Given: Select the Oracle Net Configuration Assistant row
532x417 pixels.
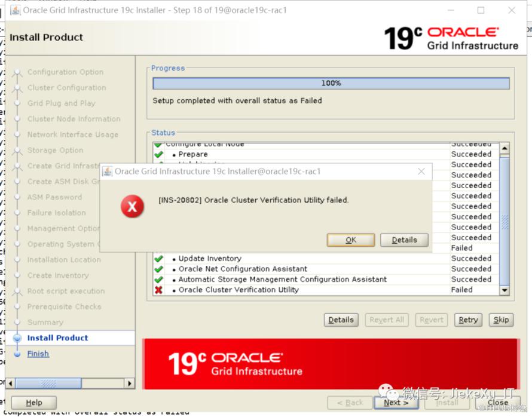Looking at the screenshot, I should (326, 269).
